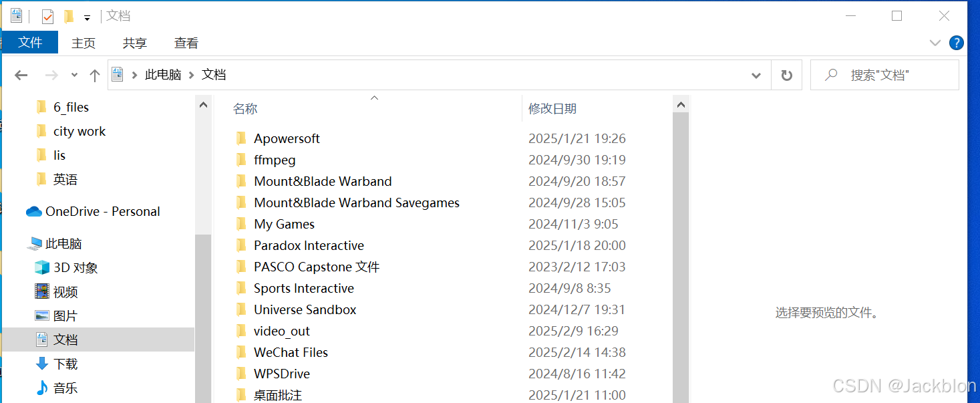
Task: Expand the ribbon with the chevron
Action: pyautogui.click(x=935, y=43)
